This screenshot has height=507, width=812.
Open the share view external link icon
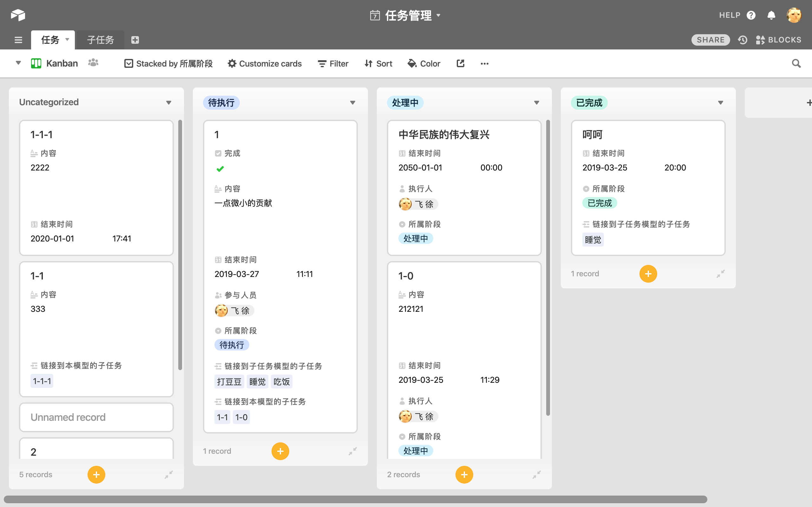pos(460,63)
